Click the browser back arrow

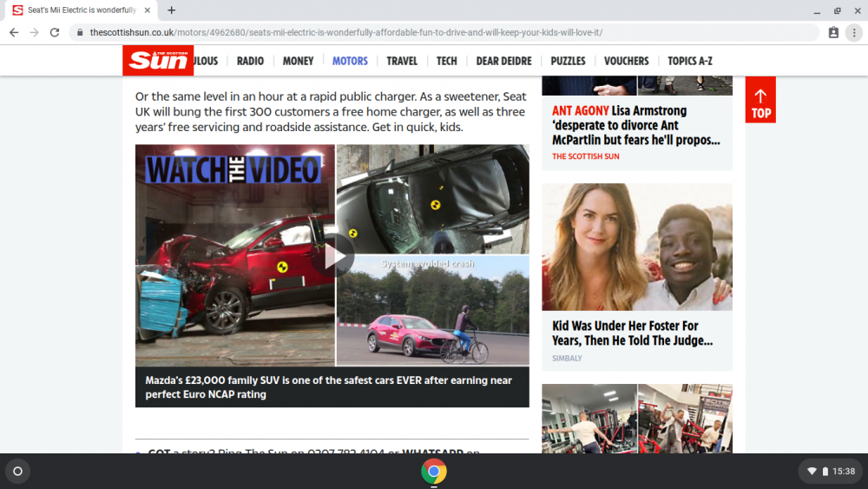point(14,33)
